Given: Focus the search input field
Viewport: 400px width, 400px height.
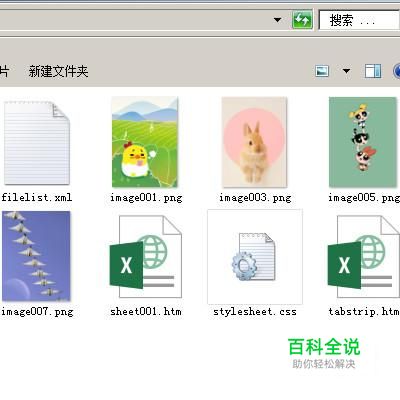Looking at the screenshot, I should pyautogui.click(x=359, y=20).
